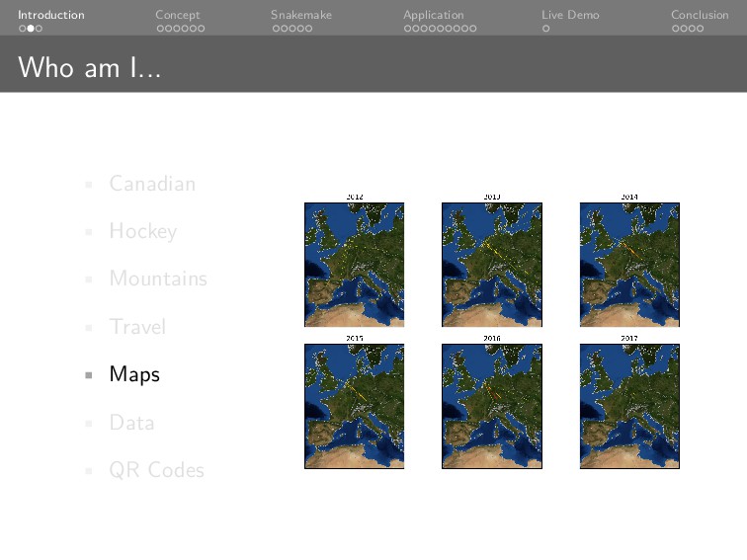Open the 2012 Europe map image
The image size is (747, 560).
click(355, 265)
